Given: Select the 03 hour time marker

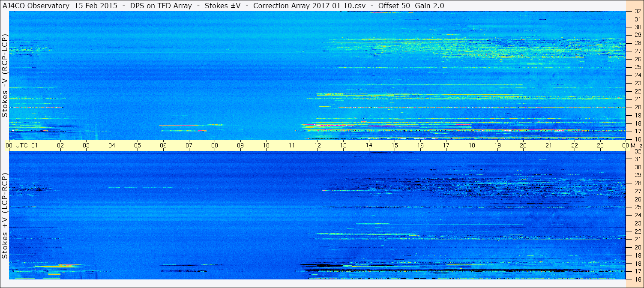Looking at the screenshot, I should pyautogui.click(x=86, y=145).
